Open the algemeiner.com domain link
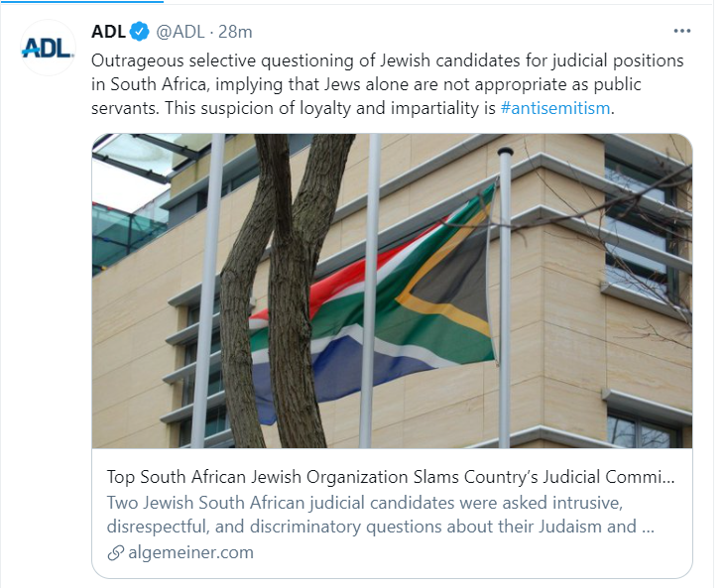Viewport: 725px width, 588px height. 191,552
